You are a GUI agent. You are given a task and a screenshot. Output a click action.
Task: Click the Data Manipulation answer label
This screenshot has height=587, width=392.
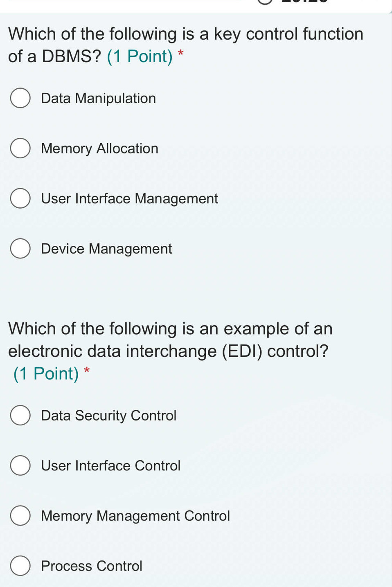click(98, 98)
